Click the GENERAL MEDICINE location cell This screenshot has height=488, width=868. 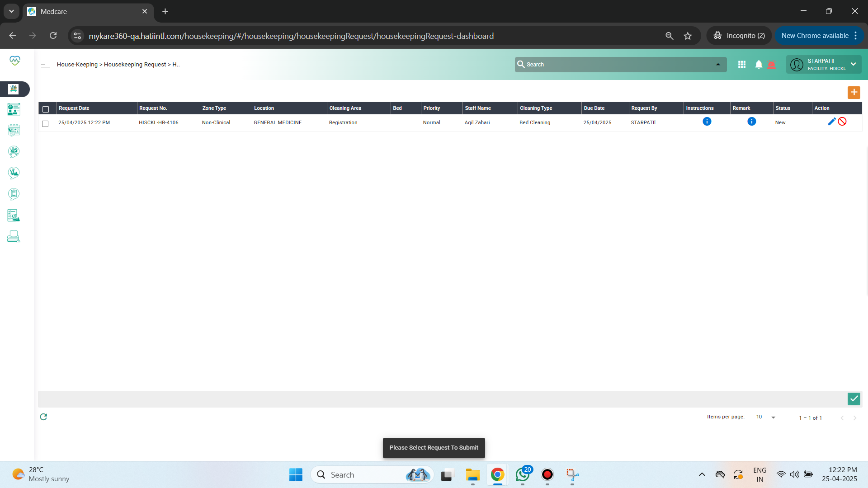point(278,123)
